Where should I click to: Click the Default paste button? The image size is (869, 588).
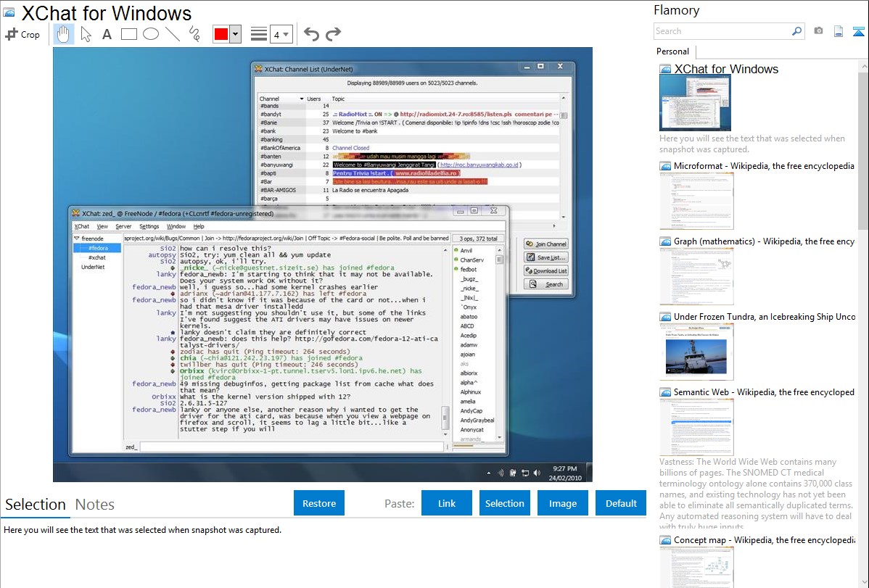coord(621,503)
